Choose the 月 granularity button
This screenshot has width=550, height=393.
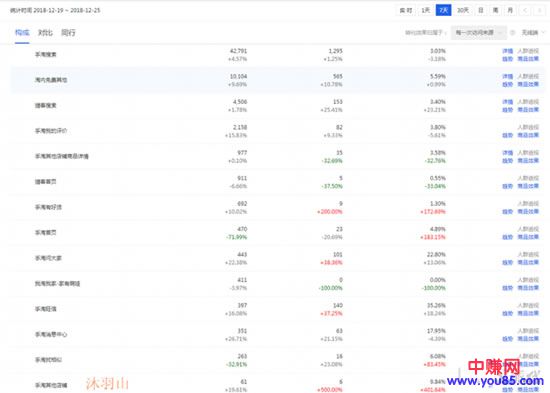[510, 11]
